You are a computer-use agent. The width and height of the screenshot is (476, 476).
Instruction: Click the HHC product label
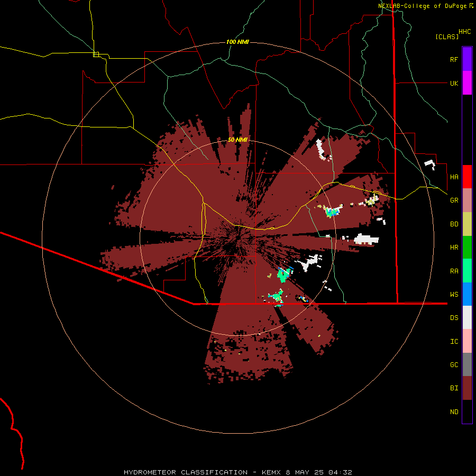pyautogui.click(x=464, y=32)
